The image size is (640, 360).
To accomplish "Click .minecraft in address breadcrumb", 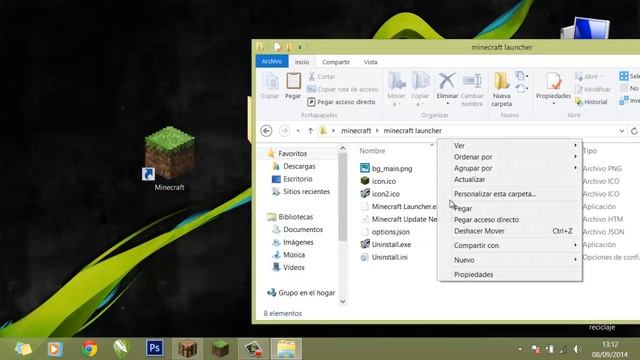I will [356, 131].
